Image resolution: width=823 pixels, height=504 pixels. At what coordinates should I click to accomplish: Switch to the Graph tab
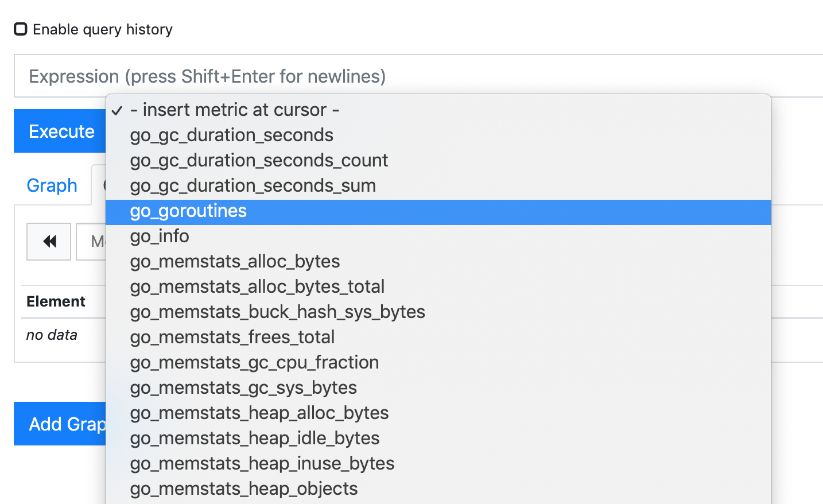pos(52,185)
